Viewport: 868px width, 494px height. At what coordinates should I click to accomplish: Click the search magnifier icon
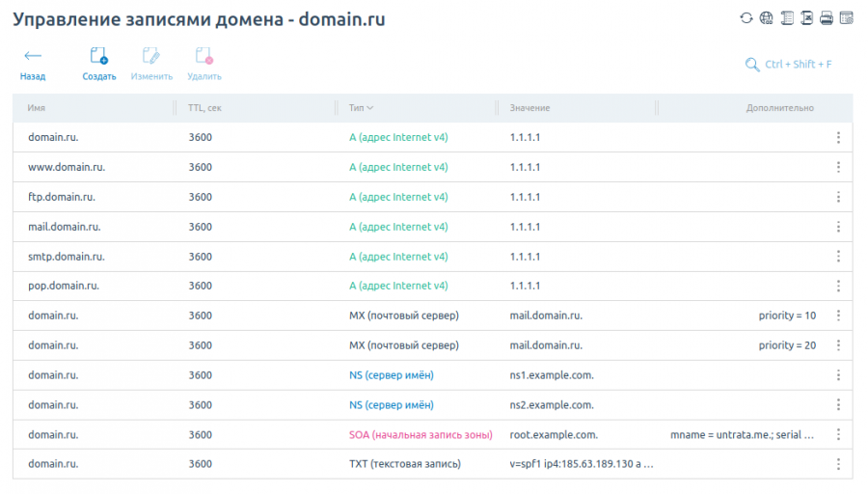pos(752,65)
